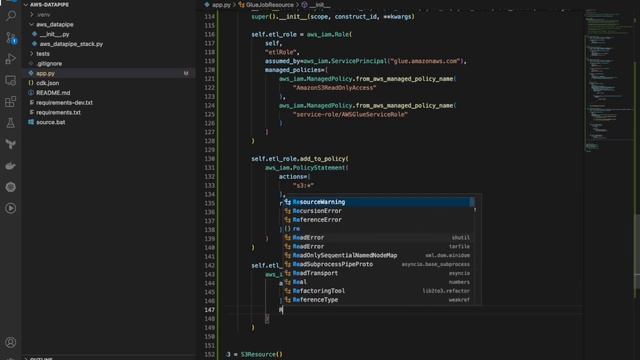Click the Python icon beside __init__.py
Viewport: 640px width, 360px height.
tap(35, 34)
